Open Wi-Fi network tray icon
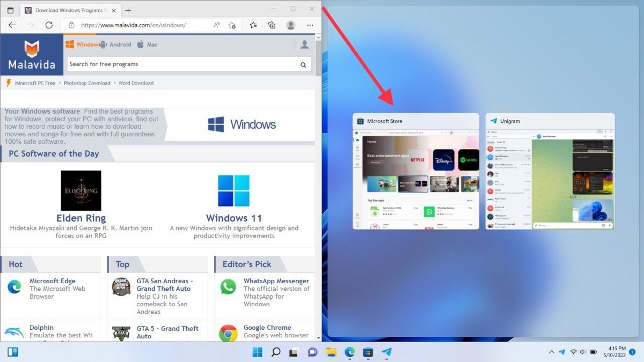644x362 pixels. pos(573,352)
